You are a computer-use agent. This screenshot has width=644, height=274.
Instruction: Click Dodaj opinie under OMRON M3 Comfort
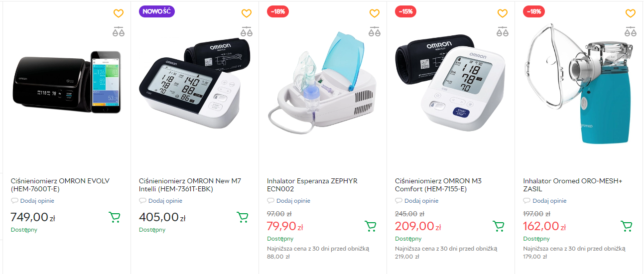pyautogui.click(x=416, y=201)
